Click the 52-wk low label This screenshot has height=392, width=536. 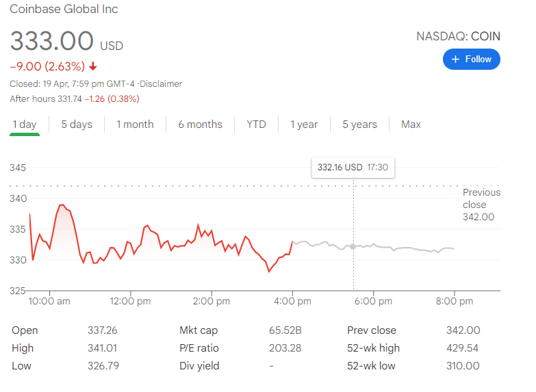pyautogui.click(x=371, y=366)
